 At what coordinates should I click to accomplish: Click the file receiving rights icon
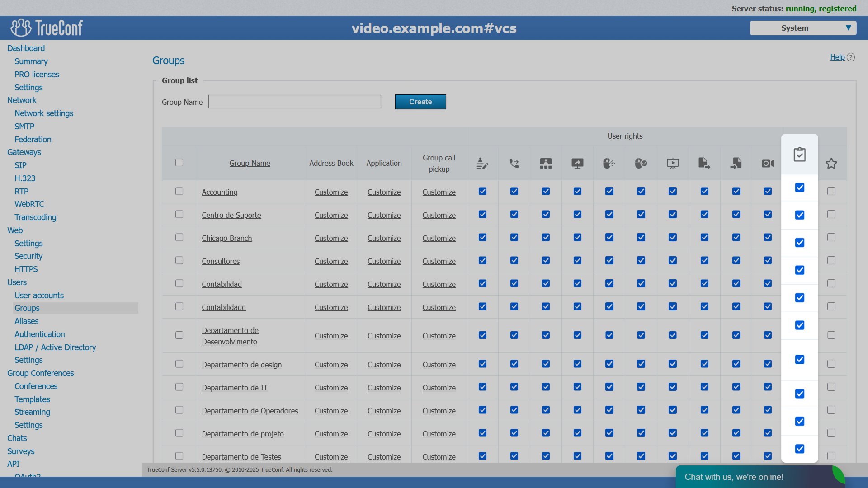736,163
